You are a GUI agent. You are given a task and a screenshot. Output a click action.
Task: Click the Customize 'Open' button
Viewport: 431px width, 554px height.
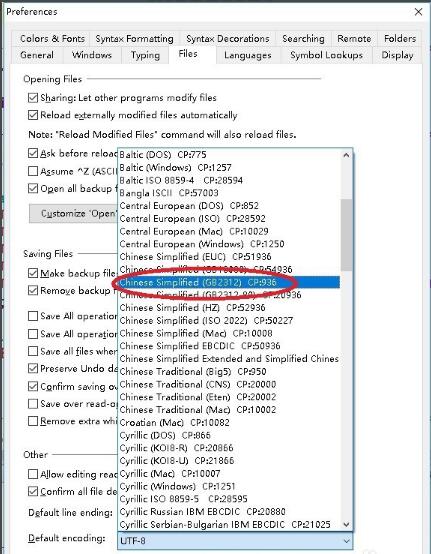(x=73, y=213)
